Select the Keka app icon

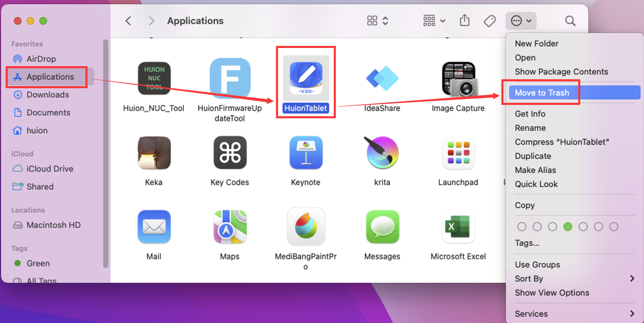(154, 153)
